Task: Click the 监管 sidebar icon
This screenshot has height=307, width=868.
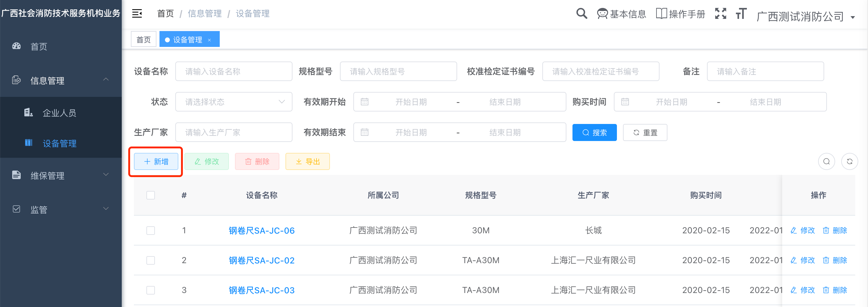Action: 16,209
